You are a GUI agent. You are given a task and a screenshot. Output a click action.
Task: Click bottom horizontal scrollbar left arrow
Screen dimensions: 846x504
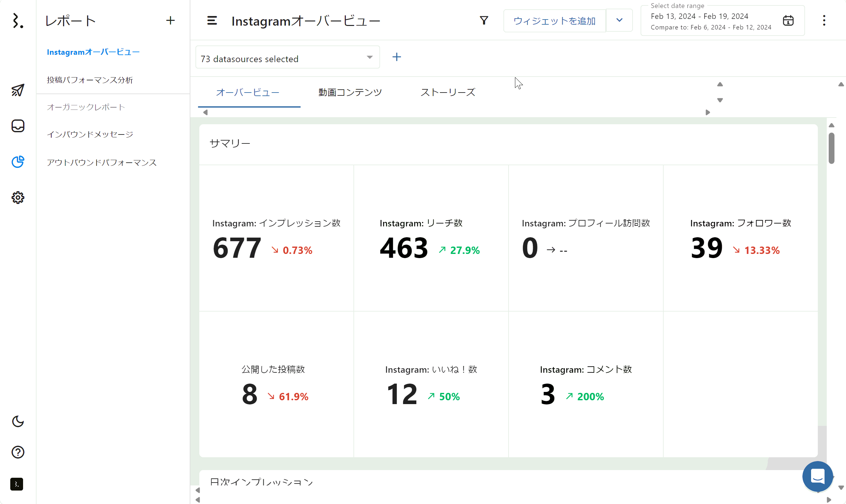click(x=198, y=500)
